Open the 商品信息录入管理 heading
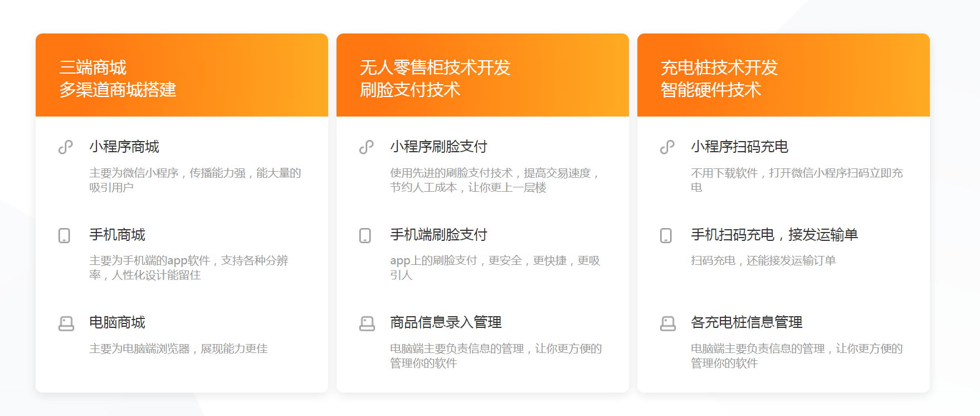 pos(446,322)
